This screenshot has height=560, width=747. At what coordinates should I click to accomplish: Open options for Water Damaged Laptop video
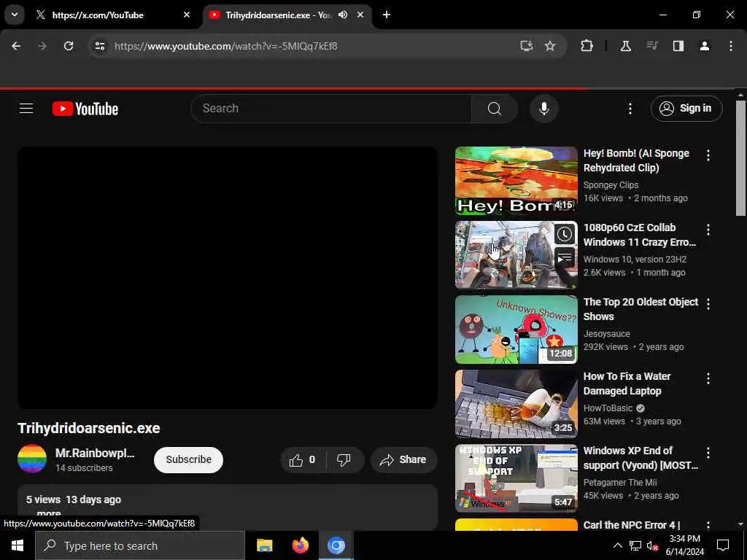tap(708, 378)
